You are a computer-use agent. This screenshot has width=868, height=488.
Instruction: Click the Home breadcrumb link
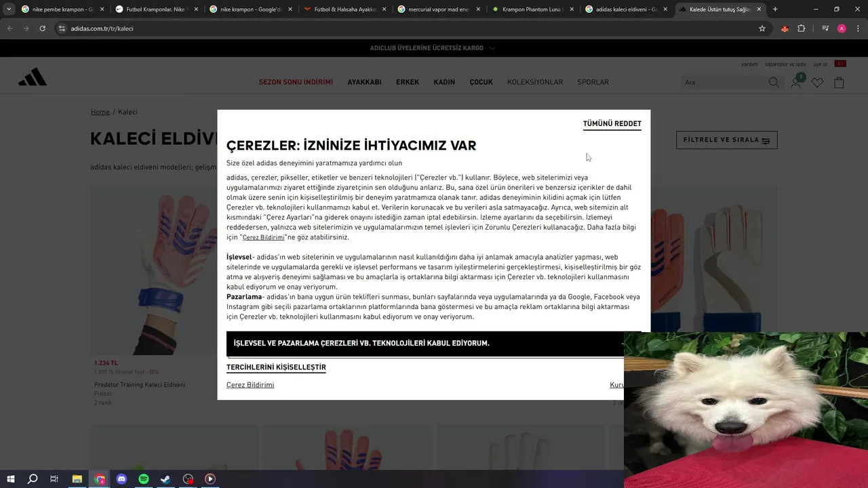click(100, 112)
